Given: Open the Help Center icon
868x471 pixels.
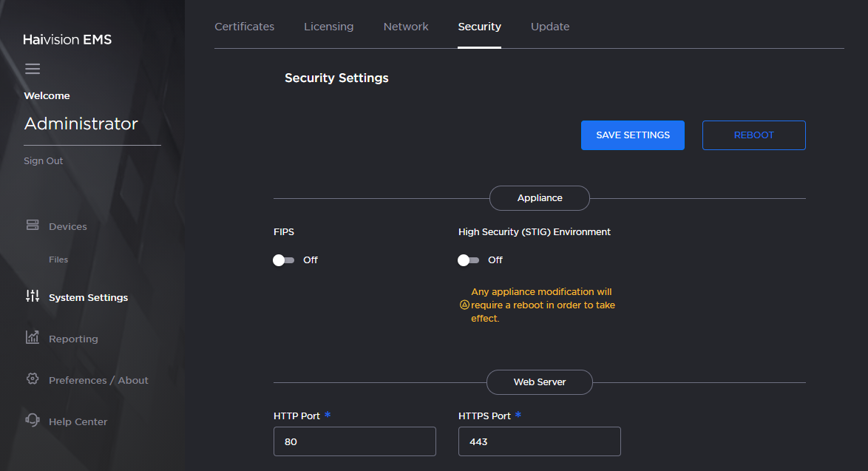Looking at the screenshot, I should click(x=33, y=421).
